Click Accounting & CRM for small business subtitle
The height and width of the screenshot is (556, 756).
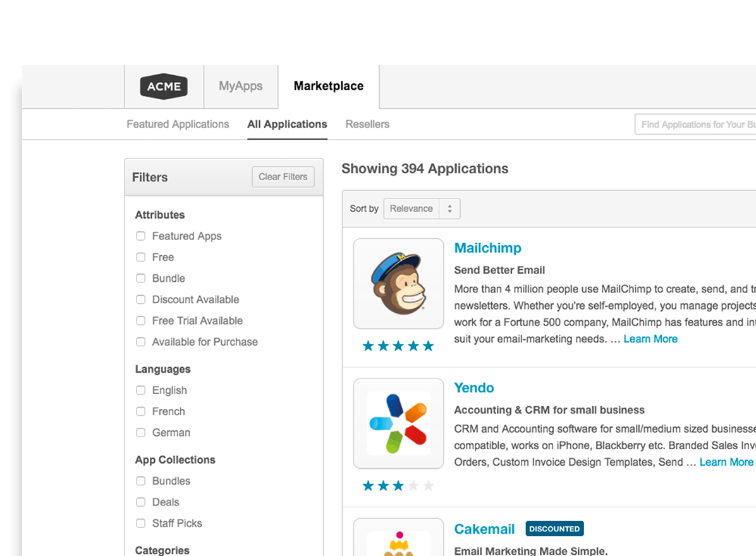(549, 410)
